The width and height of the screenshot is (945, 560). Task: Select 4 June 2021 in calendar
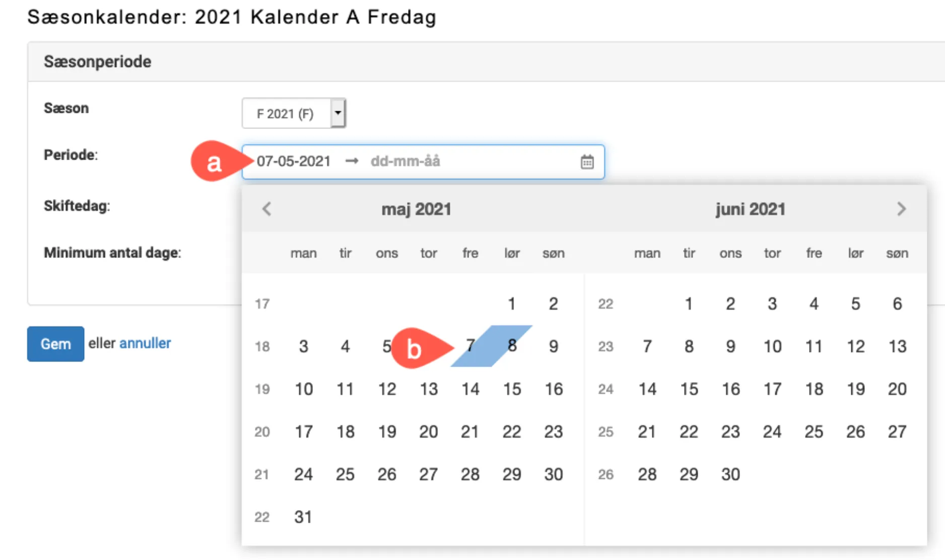point(814,304)
